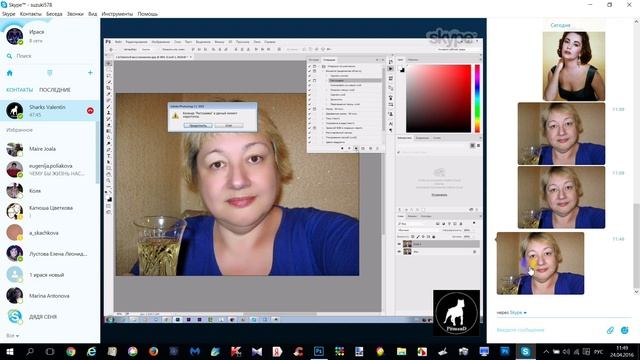
Task: Open the Skype menu
Action: (8, 14)
